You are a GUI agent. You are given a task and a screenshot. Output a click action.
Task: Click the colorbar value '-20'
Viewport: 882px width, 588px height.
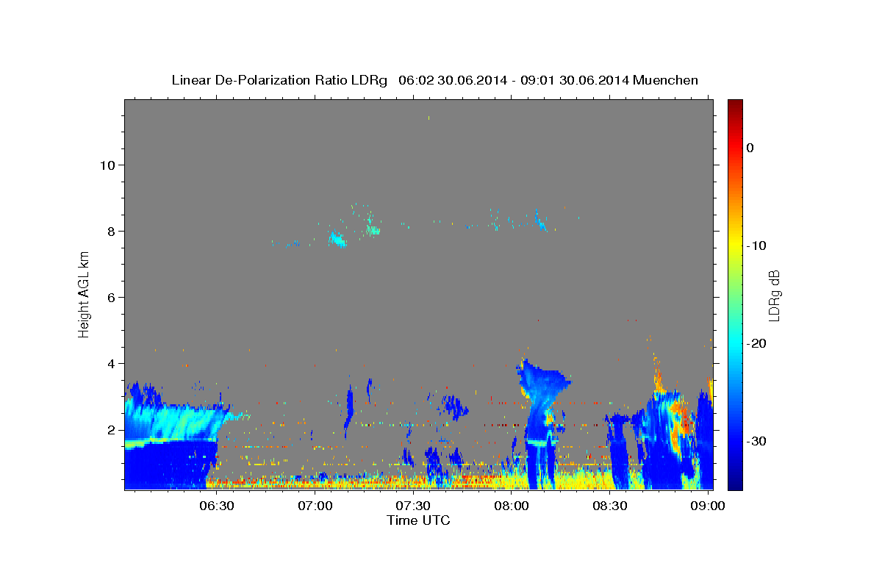point(757,343)
